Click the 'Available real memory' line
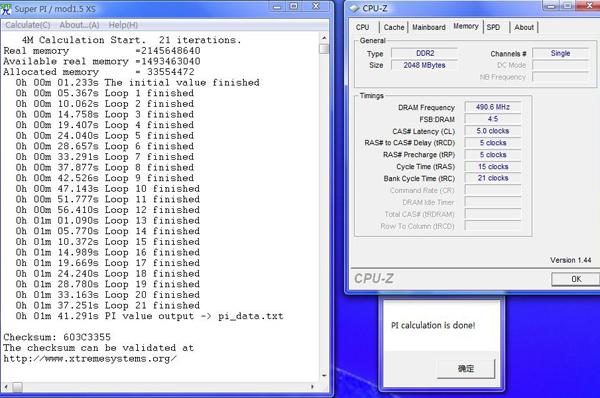 102,61
